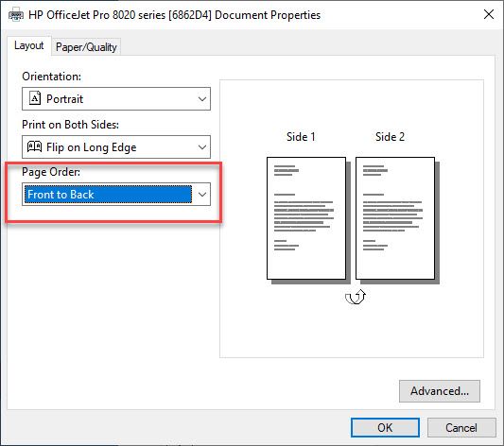Click the Flip on Long Edge text

[92, 147]
